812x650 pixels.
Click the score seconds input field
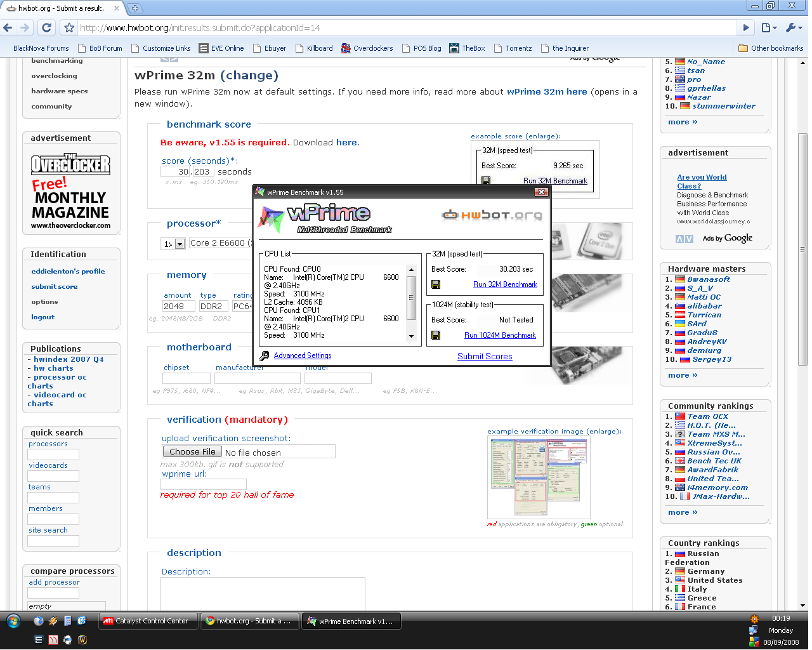pyautogui.click(x=176, y=172)
